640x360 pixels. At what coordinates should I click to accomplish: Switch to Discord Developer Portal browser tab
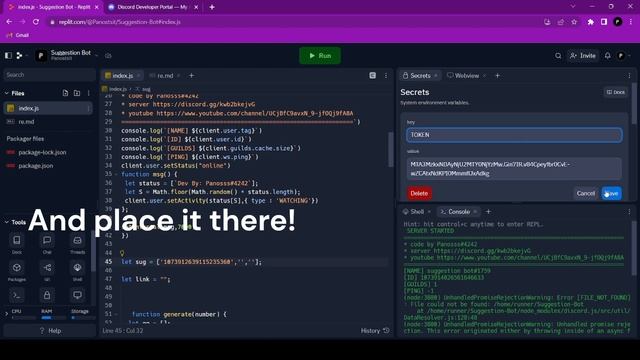(x=152, y=7)
